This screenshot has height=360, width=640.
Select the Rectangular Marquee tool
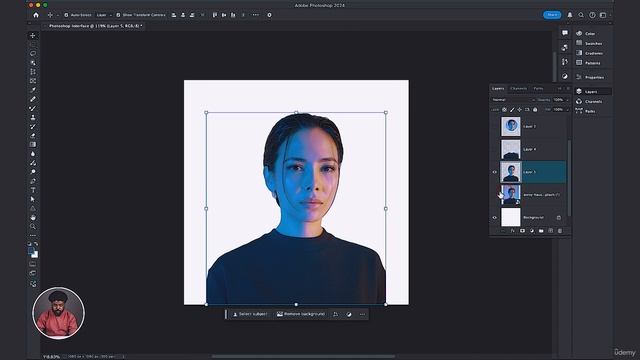pyautogui.click(x=33, y=44)
